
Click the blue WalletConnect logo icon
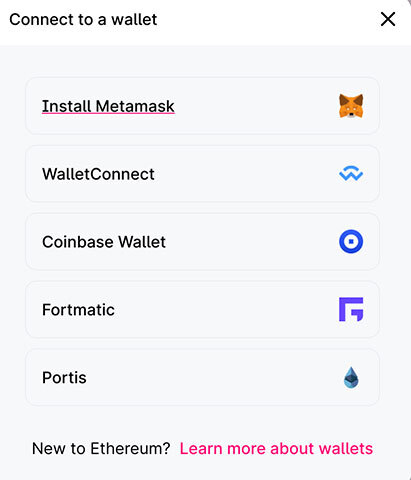coord(351,174)
